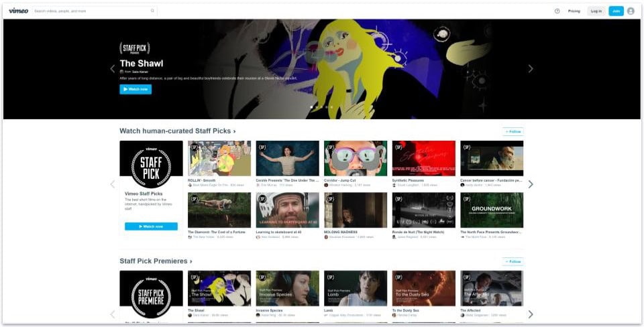Click the To the Dusty Sea title
Viewport: 644px width, 327px height.
407,310
